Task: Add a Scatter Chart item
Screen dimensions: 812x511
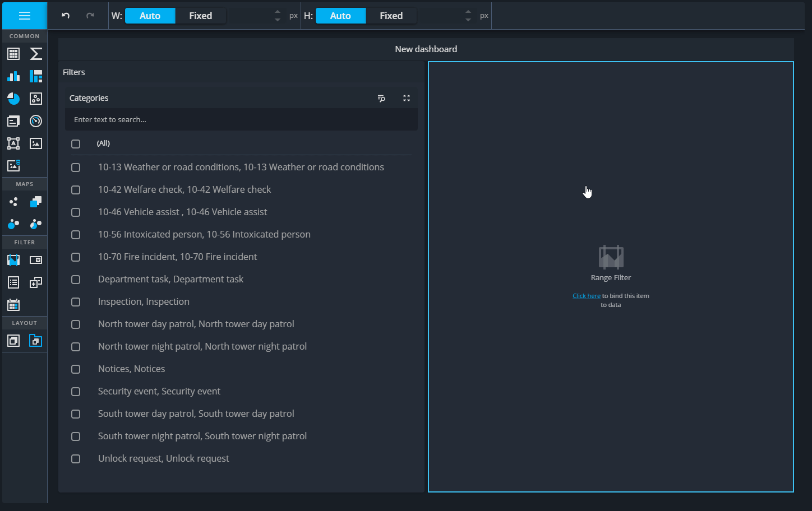Action: click(36, 99)
